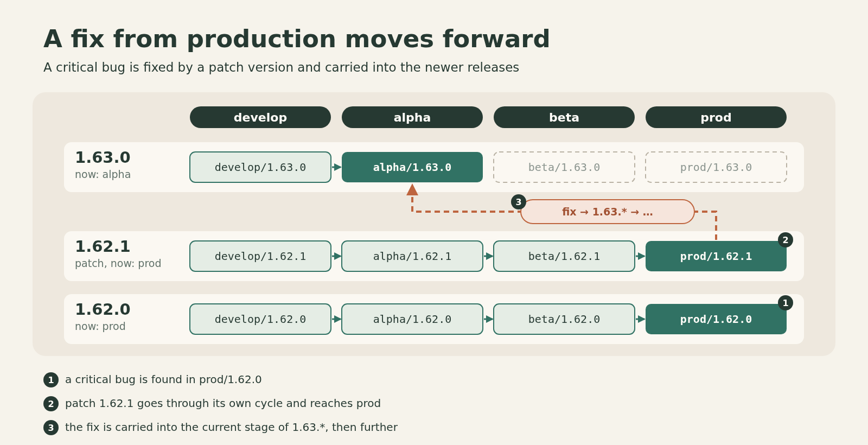Click the develop column header pill

point(260,117)
